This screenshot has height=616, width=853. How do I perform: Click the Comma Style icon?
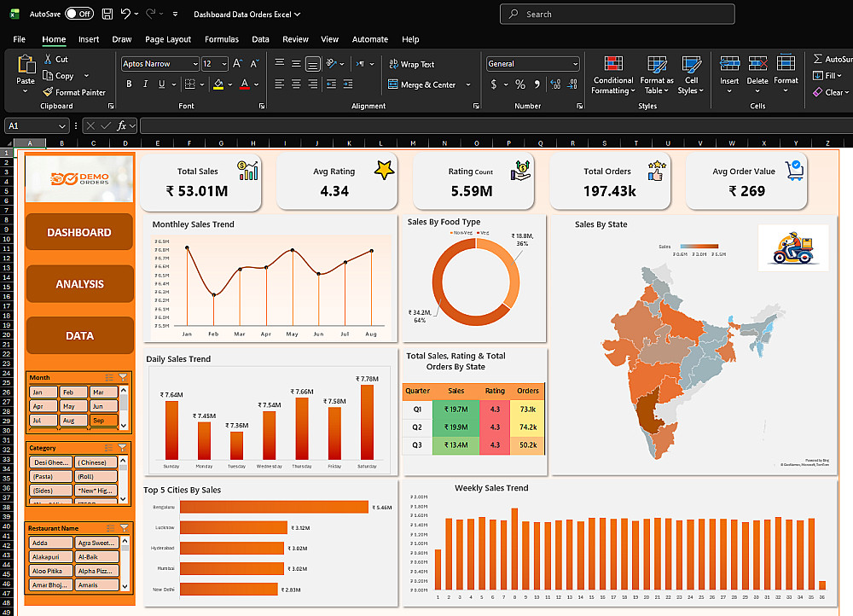click(x=537, y=84)
